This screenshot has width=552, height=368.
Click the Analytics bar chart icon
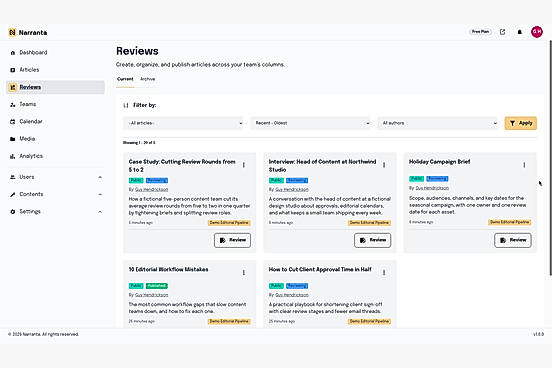tap(13, 156)
